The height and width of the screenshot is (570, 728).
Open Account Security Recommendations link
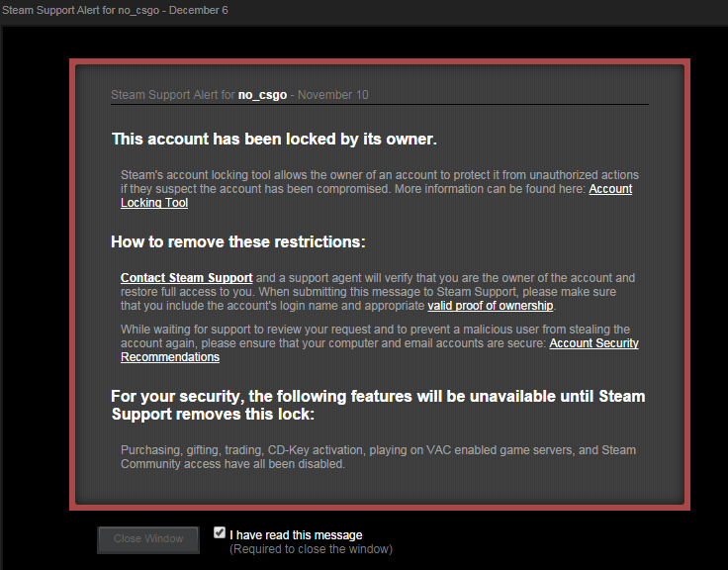pos(593,343)
